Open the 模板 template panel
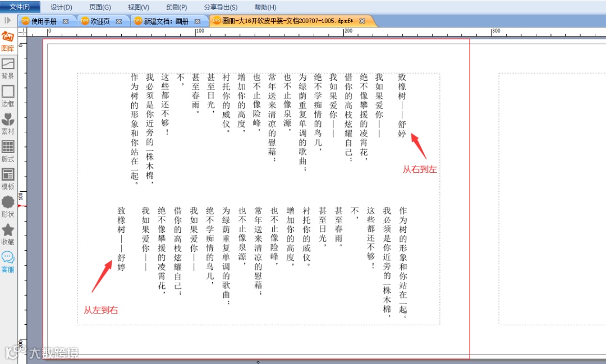Viewport: 606px width, 364px height. point(8,179)
